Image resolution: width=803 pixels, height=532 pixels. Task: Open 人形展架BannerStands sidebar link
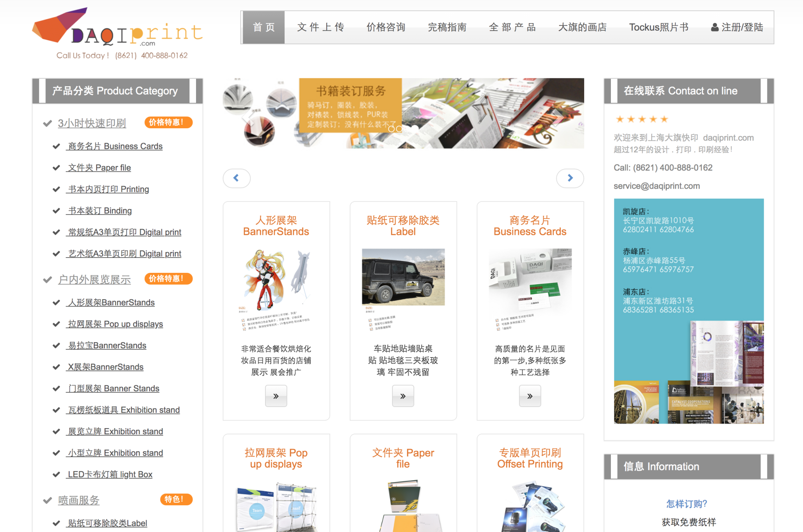click(x=111, y=303)
